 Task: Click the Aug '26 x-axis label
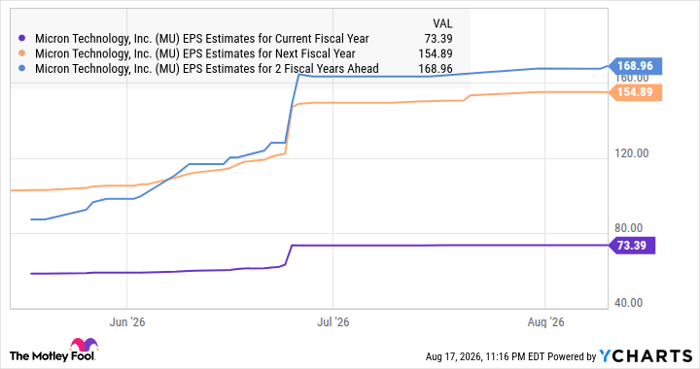point(546,322)
